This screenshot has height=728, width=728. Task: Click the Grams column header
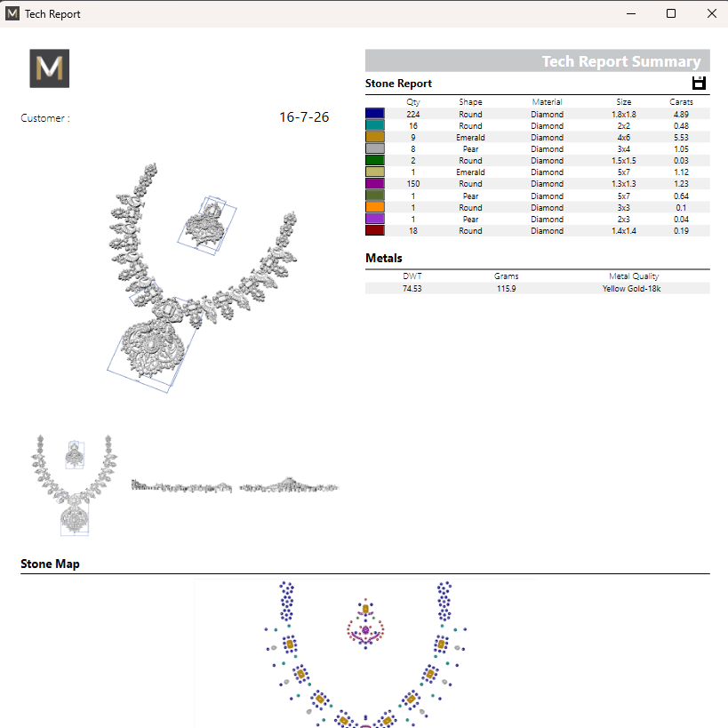(506, 276)
